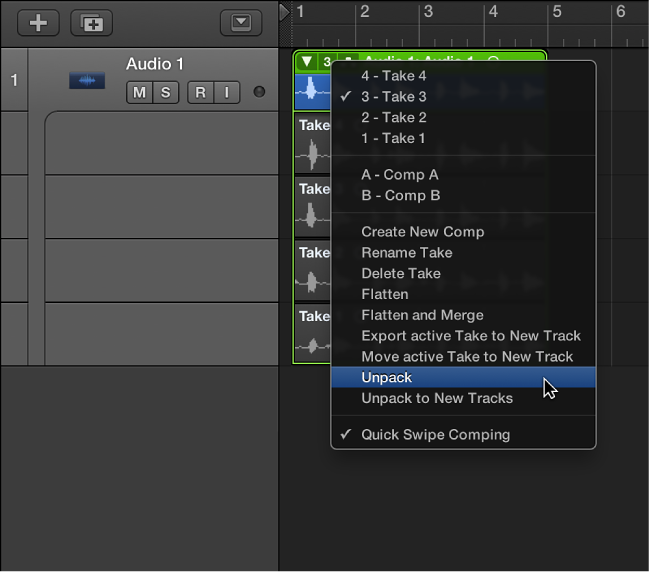Click Flatten and Merge menu item
The image size is (650, 572).
click(x=422, y=315)
